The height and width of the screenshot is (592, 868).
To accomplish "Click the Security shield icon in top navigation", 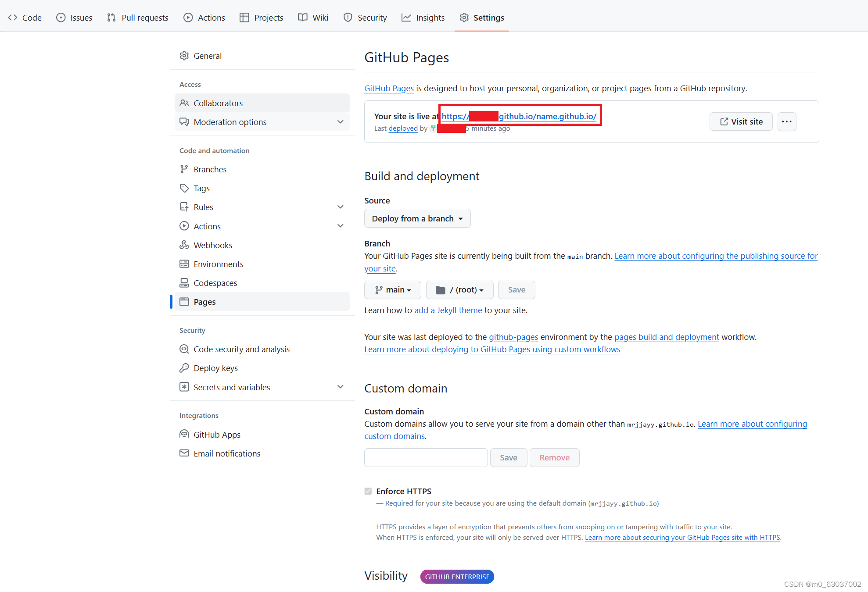I will click(x=348, y=18).
